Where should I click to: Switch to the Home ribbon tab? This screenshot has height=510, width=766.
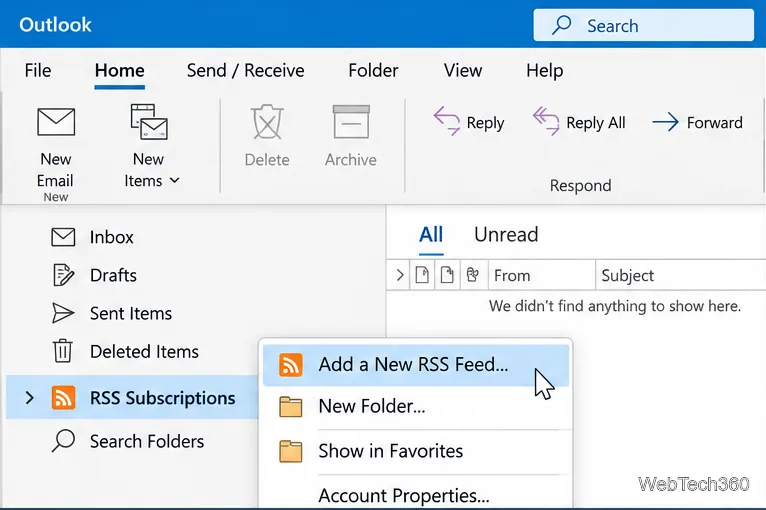click(x=120, y=70)
